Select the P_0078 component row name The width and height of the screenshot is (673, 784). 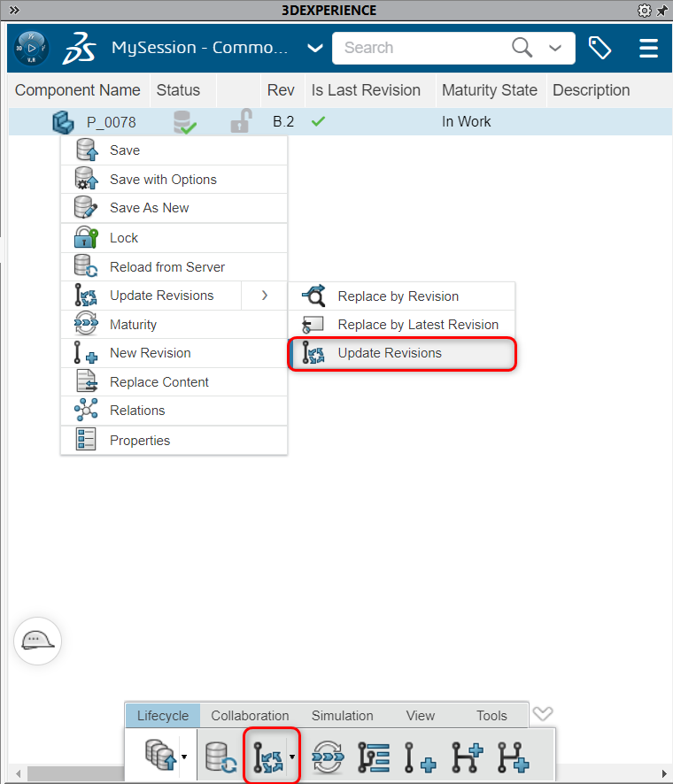pyautogui.click(x=111, y=122)
